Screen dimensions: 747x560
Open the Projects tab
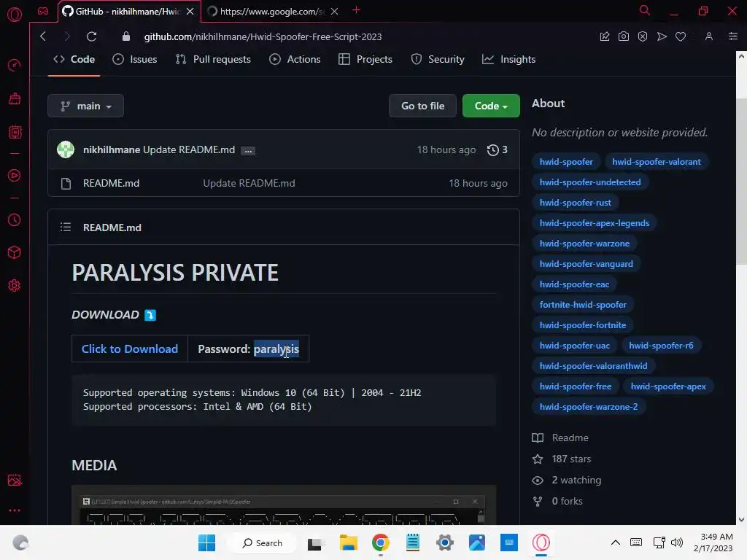coord(365,60)
